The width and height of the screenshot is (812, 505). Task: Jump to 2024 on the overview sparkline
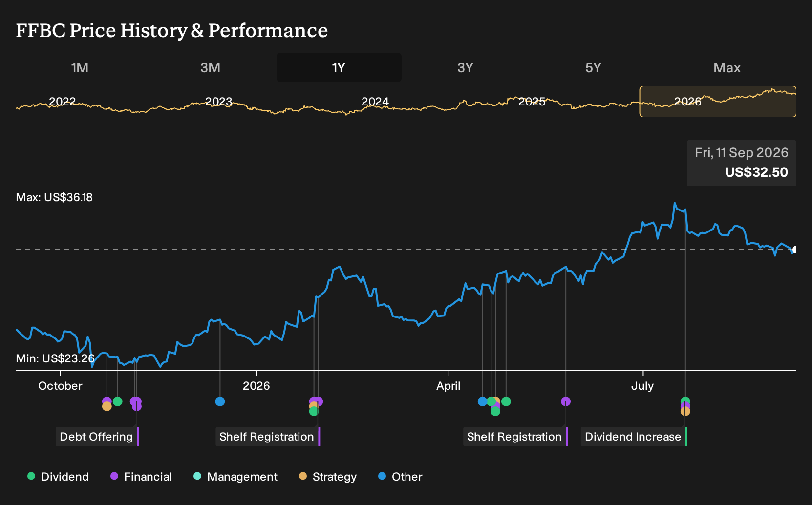coord(375,102)
